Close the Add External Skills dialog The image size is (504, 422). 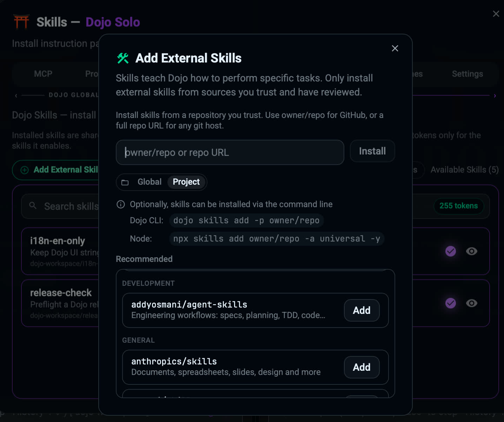(x=395, y=48)
